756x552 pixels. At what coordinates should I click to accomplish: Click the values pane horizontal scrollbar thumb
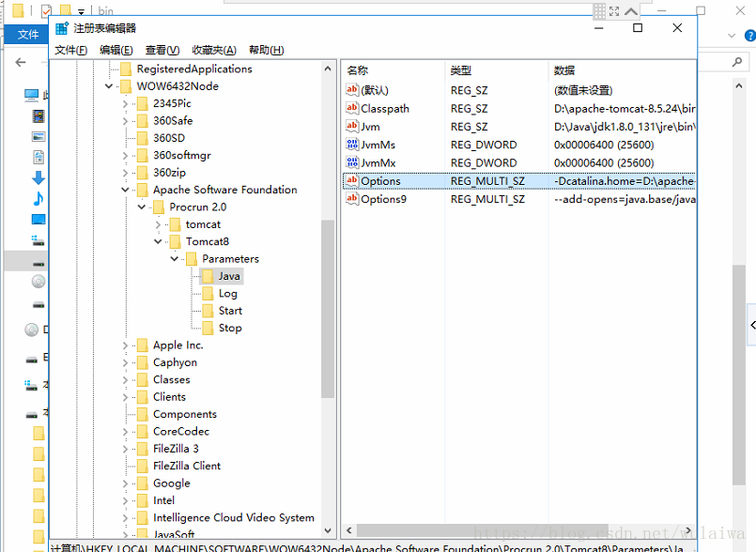(x=482, y=530)
